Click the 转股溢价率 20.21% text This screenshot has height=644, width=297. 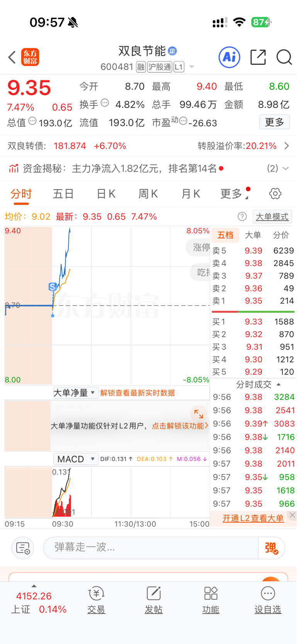pyautogui.click(x=237, y=146)
